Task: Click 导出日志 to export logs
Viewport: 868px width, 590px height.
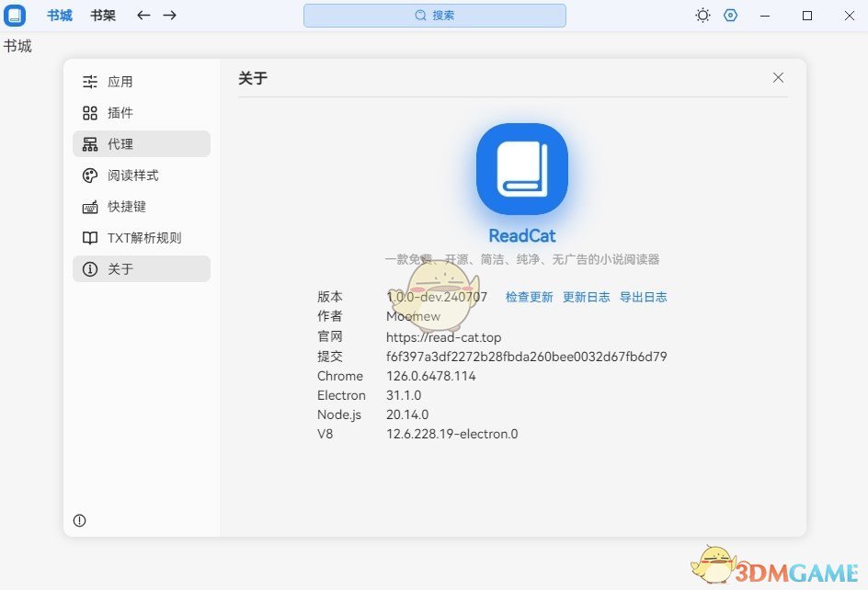Action: (644, 297)
